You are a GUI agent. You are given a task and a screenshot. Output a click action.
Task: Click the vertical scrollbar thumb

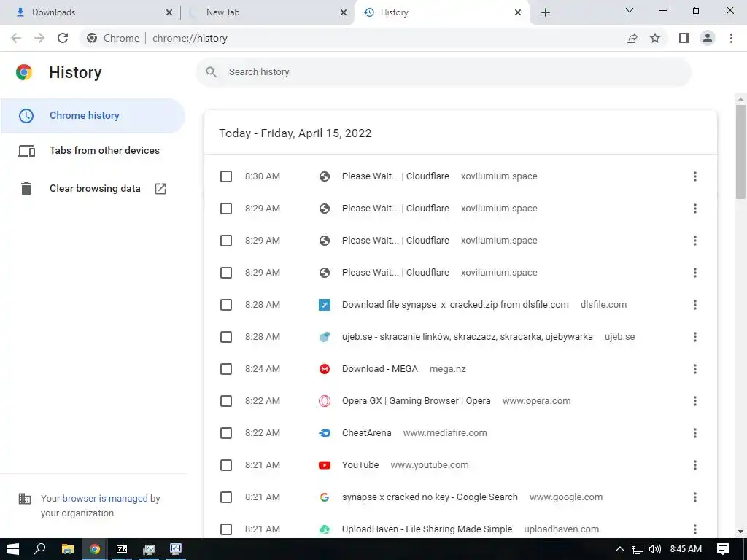[x=740, y=152]
